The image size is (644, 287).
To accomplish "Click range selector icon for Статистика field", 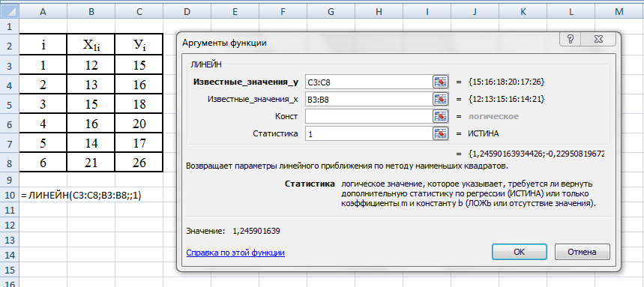I will [439, 133].
